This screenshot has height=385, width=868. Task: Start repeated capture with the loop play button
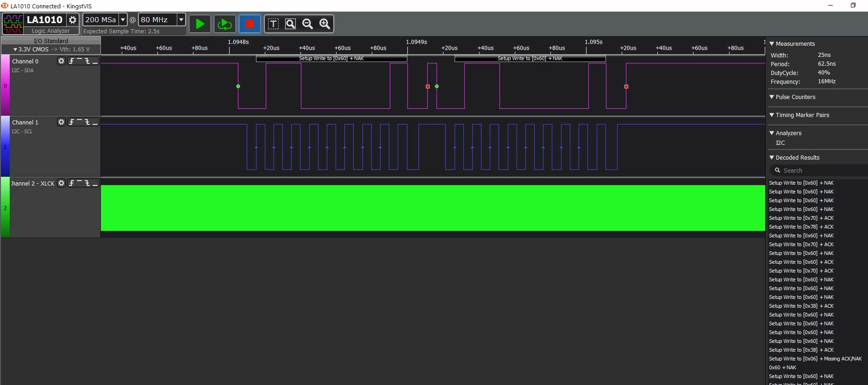point(225,24)
